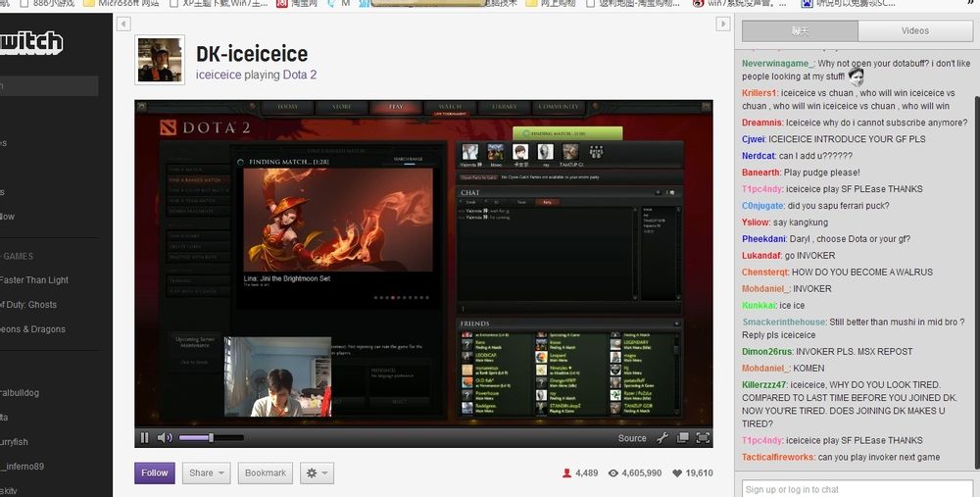The image size is (980, 497).
Task: Click 'Play pudge please!' chat message
Action: pos(822,173)
